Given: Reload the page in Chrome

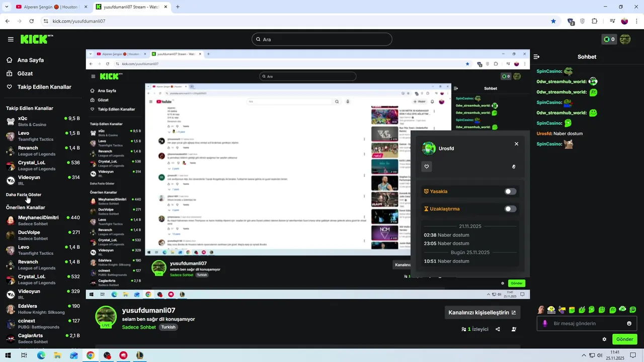Looking at the screenshot, I should pyautogui.click(x=31, y=21).
